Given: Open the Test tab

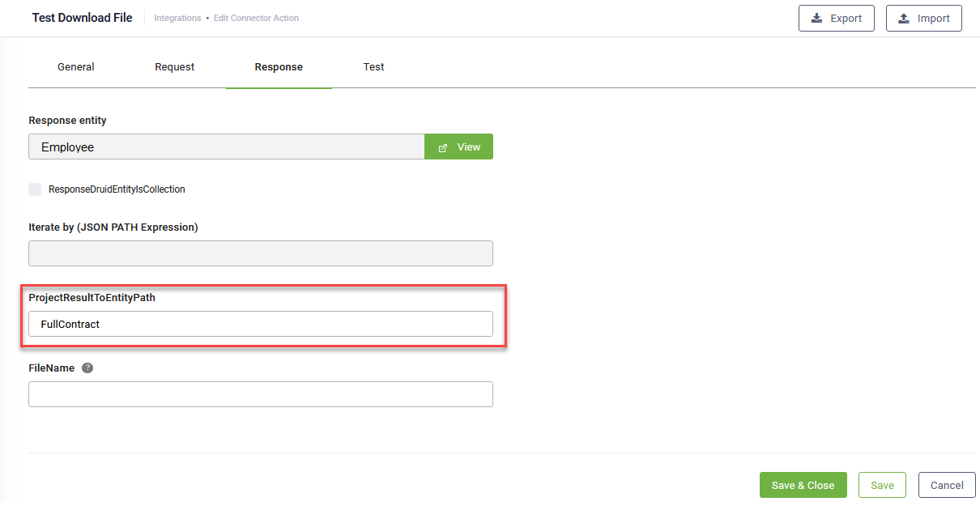Looking at the screenshot, I should tap(373, 67).
